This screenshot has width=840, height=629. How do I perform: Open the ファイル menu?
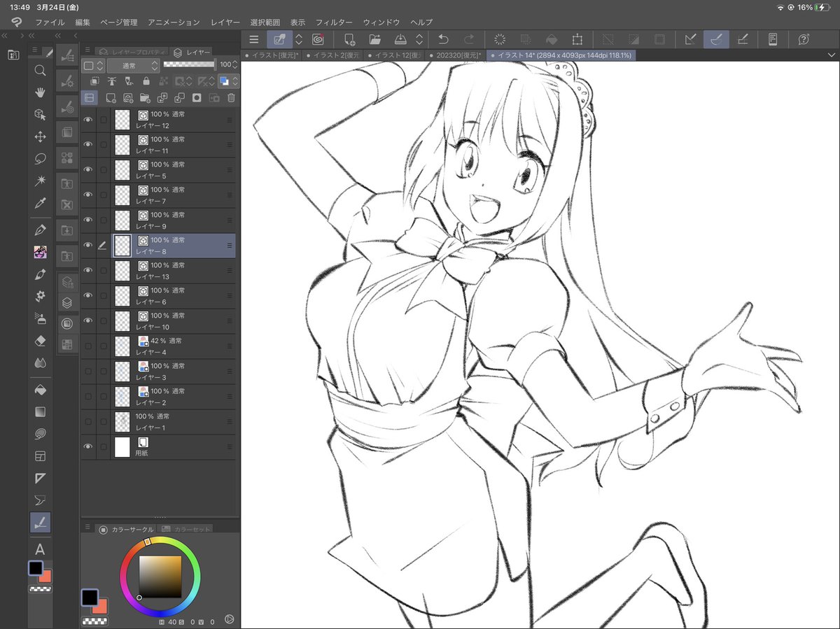pos(50,22)
